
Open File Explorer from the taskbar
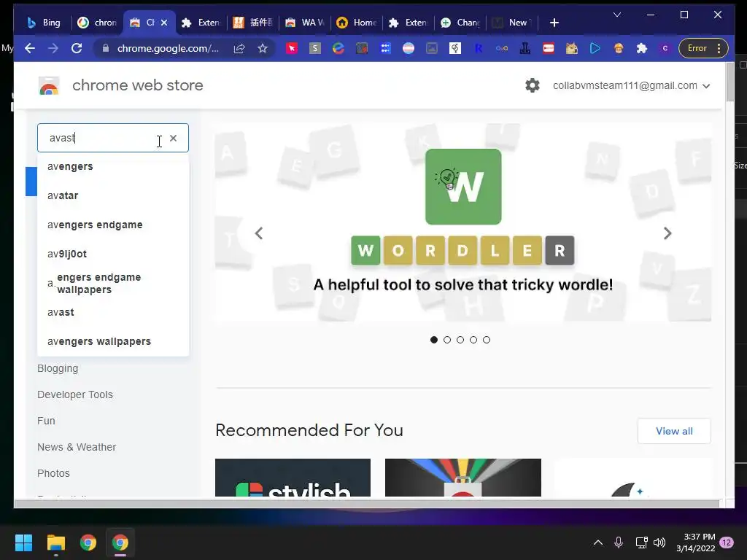click(x=55, y=542)
